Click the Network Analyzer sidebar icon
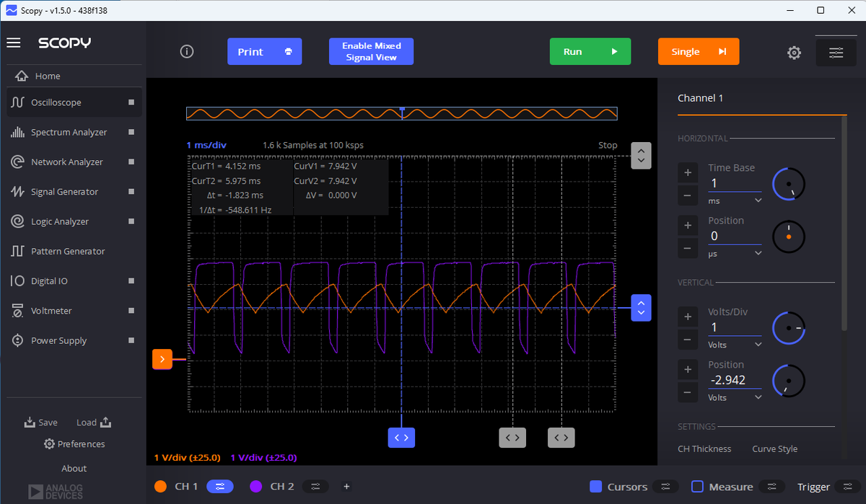This screenshot has height=504, width=866. pos(18,162)
